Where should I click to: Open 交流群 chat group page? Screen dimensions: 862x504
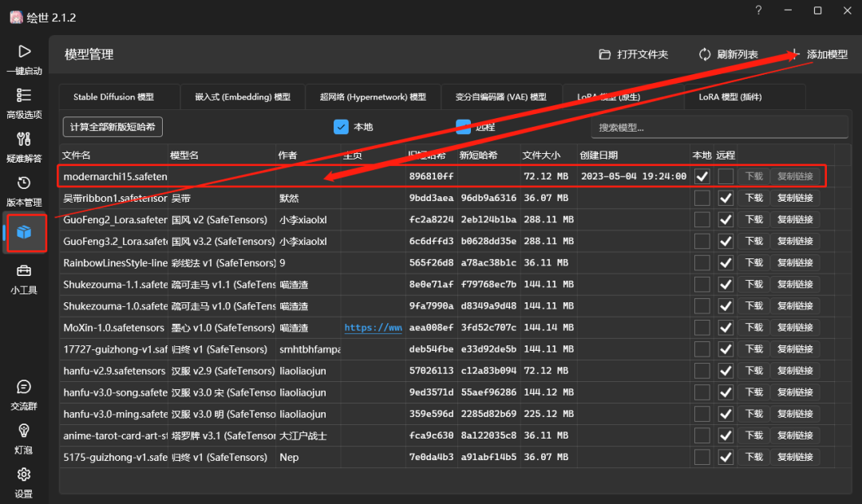click(24, 396)
